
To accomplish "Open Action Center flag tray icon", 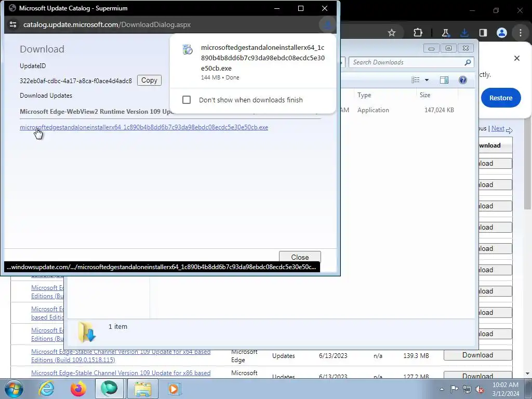I will [454, 389].
